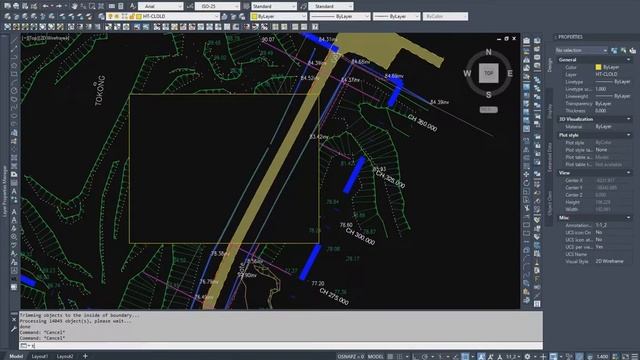The image size is (640, 360).
Task: Click the Redo arrow icon
Action: [59, 6]
